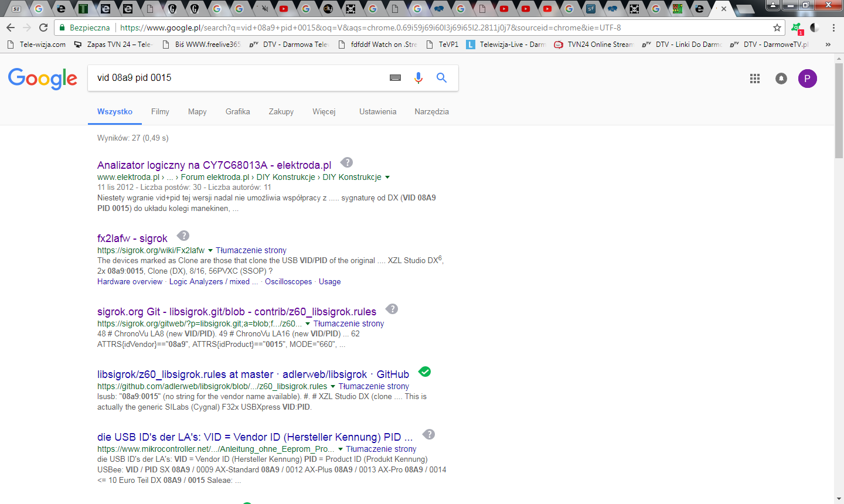Click the green checkmark badge beside the GitHub result

point(425,372)
